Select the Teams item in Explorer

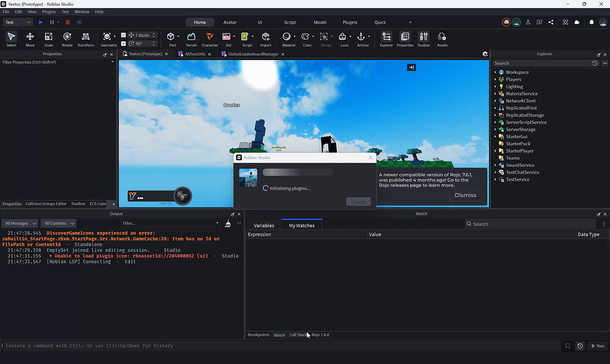(x=513, y=158)
